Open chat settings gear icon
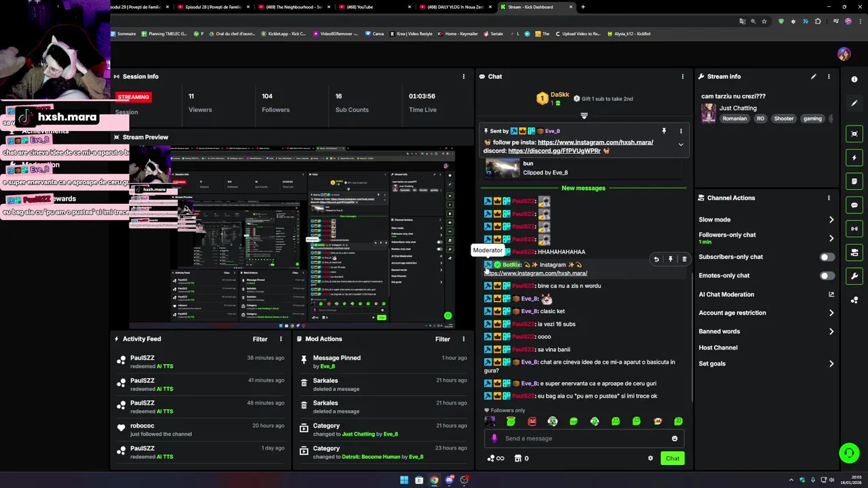Screen dimensions: 868x488 click(x=650, y=458)
